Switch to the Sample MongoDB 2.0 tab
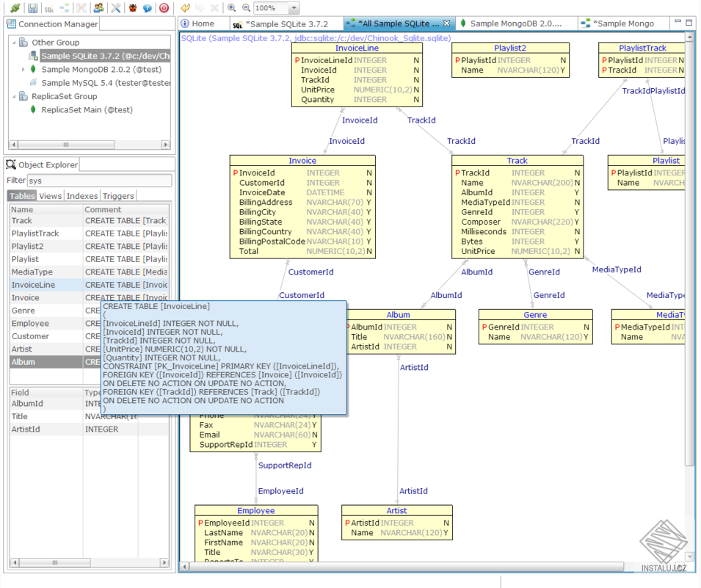The width and height of the screenshot is (701, 588). (516, 23)
